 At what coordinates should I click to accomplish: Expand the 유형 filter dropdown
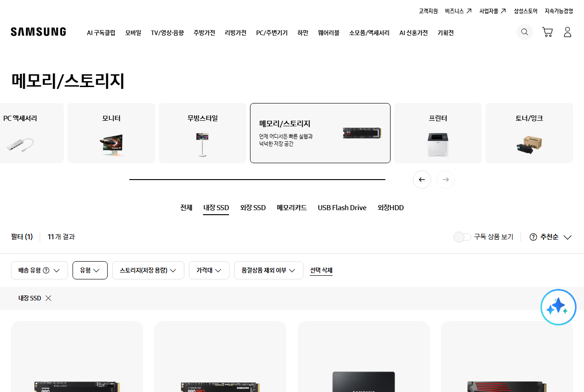tap(90, 270)
